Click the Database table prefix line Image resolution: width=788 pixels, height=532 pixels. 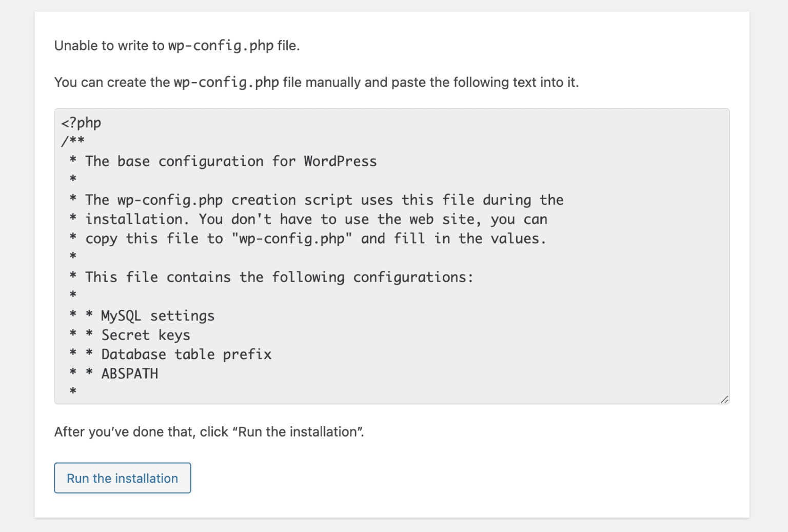pos(169,354)
